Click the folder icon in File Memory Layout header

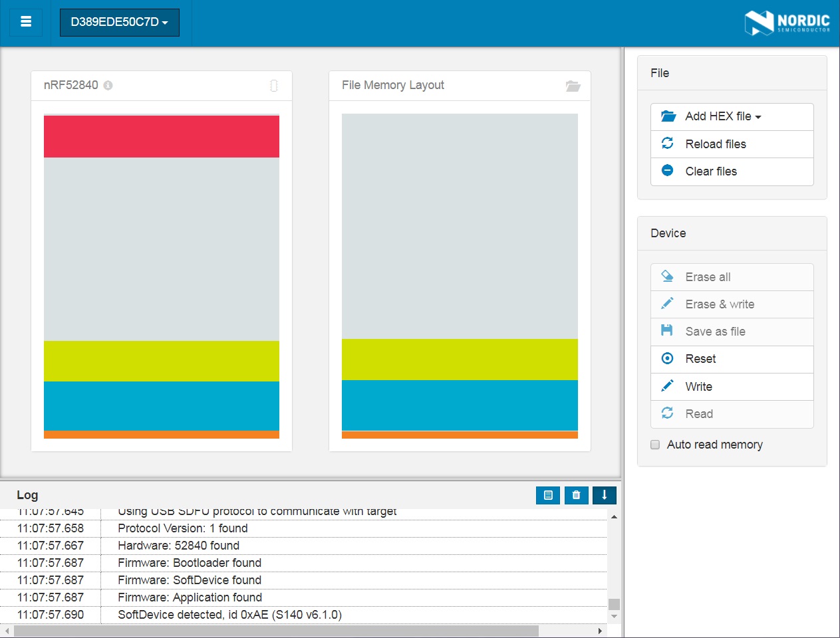click(x=573, y=86)
